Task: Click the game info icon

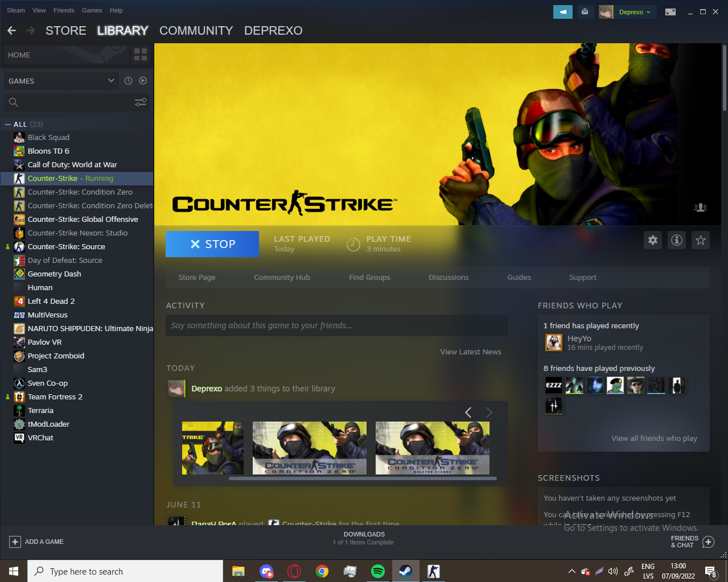Action: pyautogui.click(x=677, y=240)
